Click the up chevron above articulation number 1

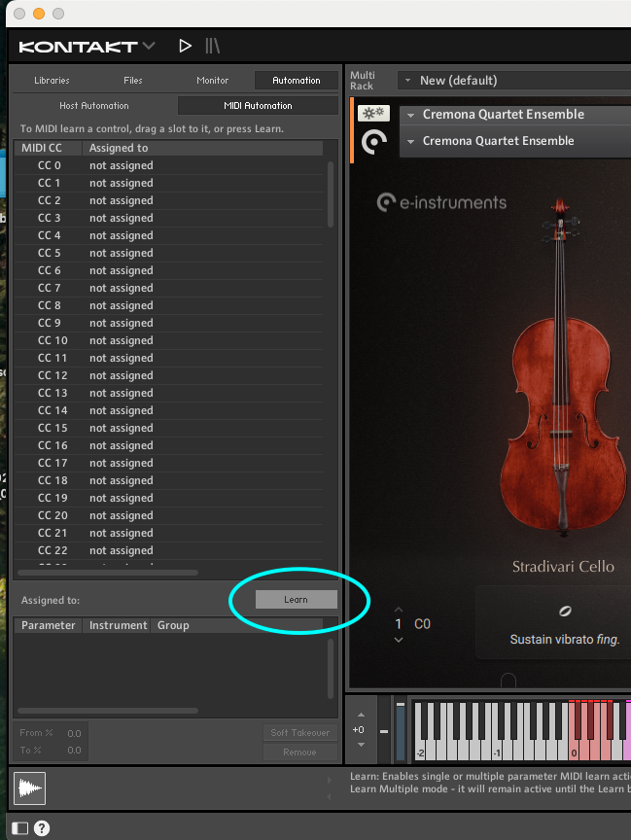[x=399, y=610]
